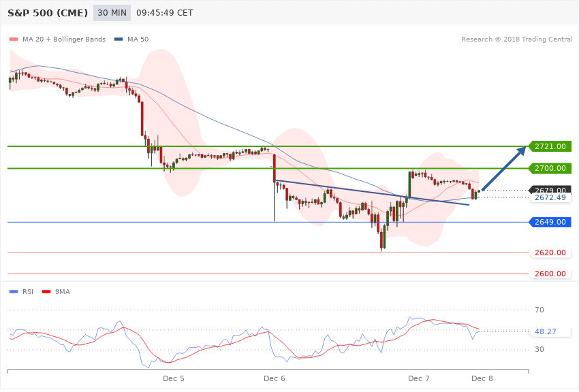The width and height of the screenshot is (579, 392).
Task: Click the blue RSI legend swatch
Action: (x=14, y=292)
